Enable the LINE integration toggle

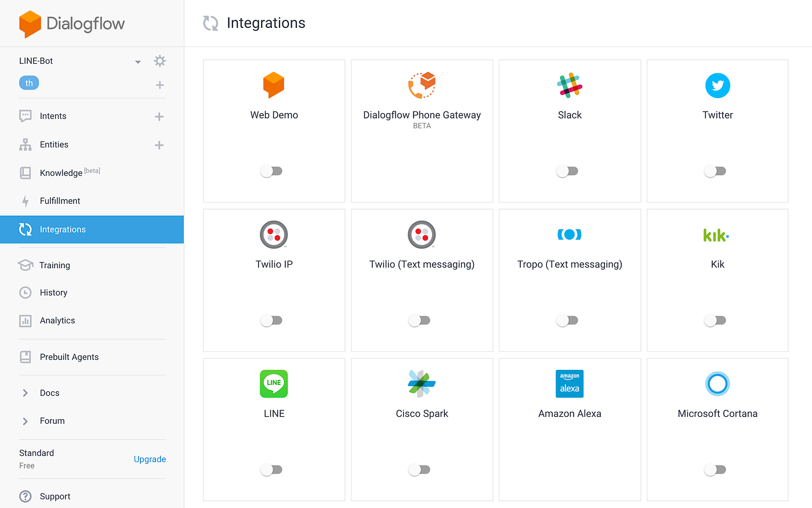tap(271, 469)
